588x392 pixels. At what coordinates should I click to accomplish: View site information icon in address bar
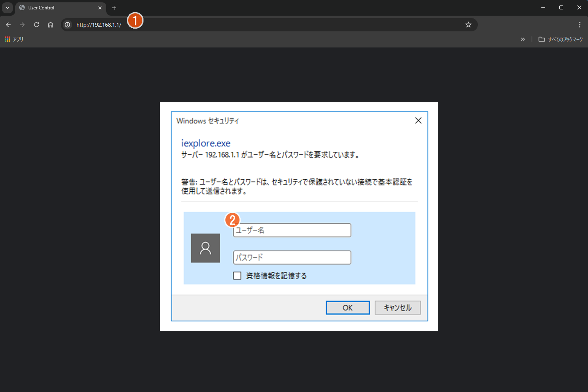[x=67, y=25]
